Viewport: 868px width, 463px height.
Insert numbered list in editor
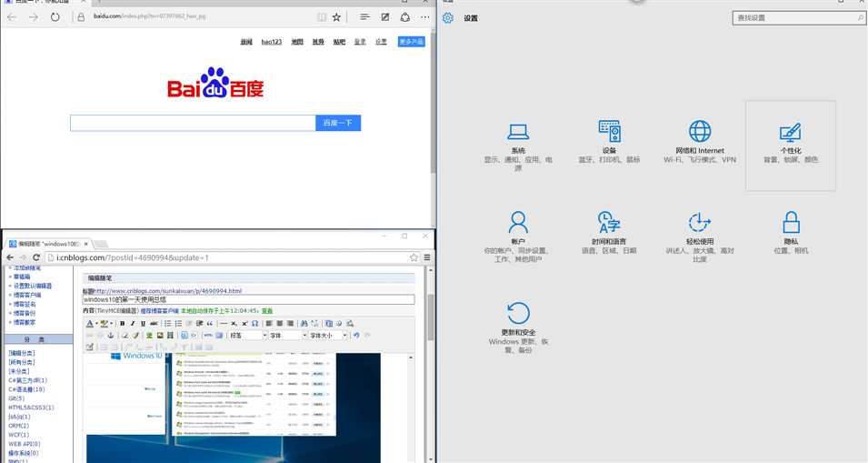tap(178, 324)
